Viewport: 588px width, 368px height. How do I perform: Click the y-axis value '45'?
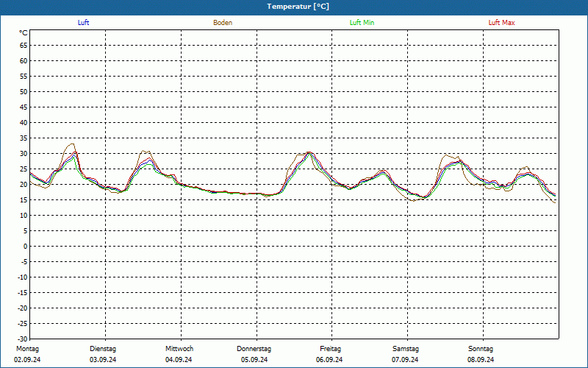click(24, 107)
